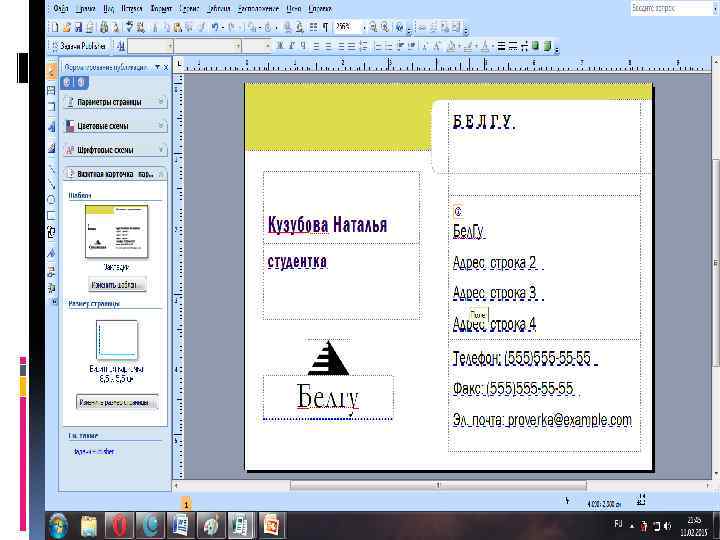Click the page size thumbnail
The image size is (720, 540).
[117, 340]
